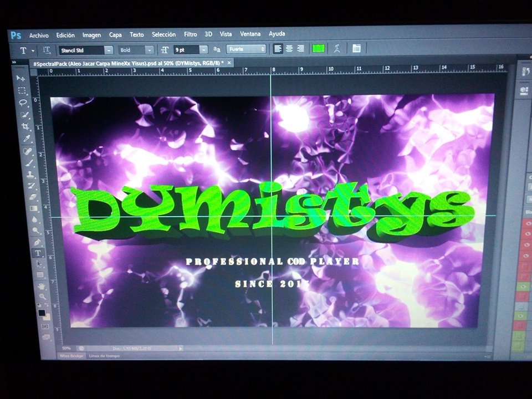This screenshot has width=532, height=399.
Task: Open the Edición menu
Action: click(65, 35)
